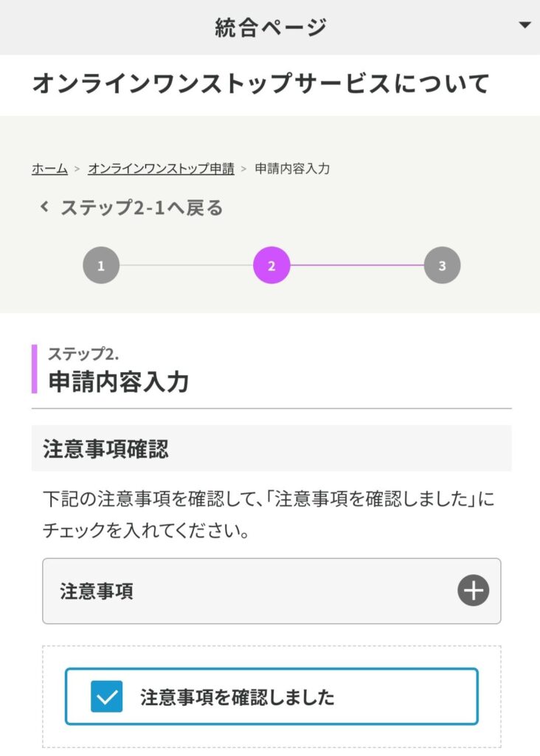The height and width of the screenshot is (756, 540).
Task: Click the 申請内容入力 breadcrumb item
Action: pyautogui.click(x=292, y=168)
